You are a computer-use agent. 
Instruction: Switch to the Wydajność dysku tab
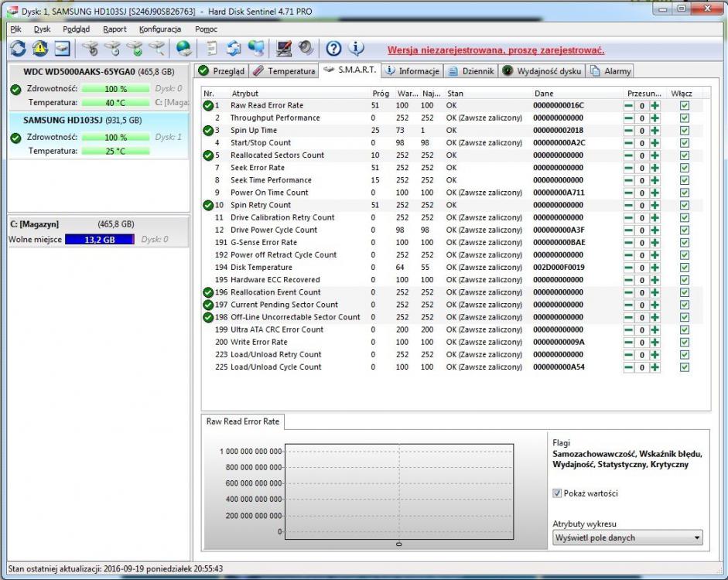pyautogui.click(x=542, y=71)
